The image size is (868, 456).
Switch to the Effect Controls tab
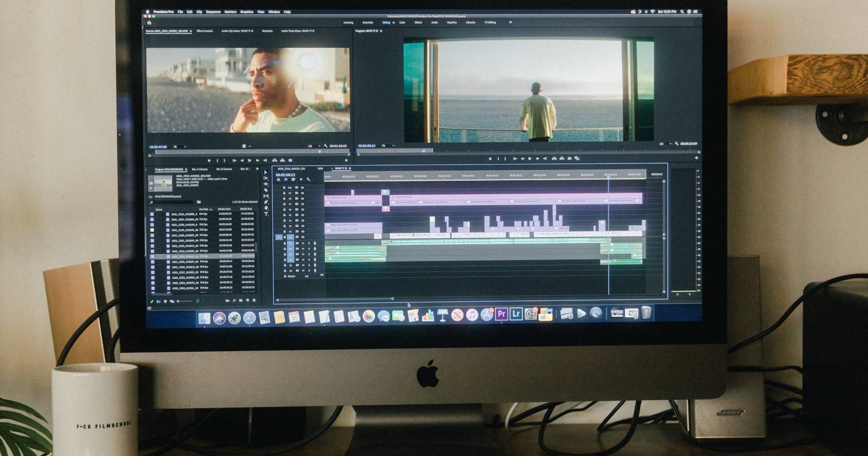[x=205, y=31]
